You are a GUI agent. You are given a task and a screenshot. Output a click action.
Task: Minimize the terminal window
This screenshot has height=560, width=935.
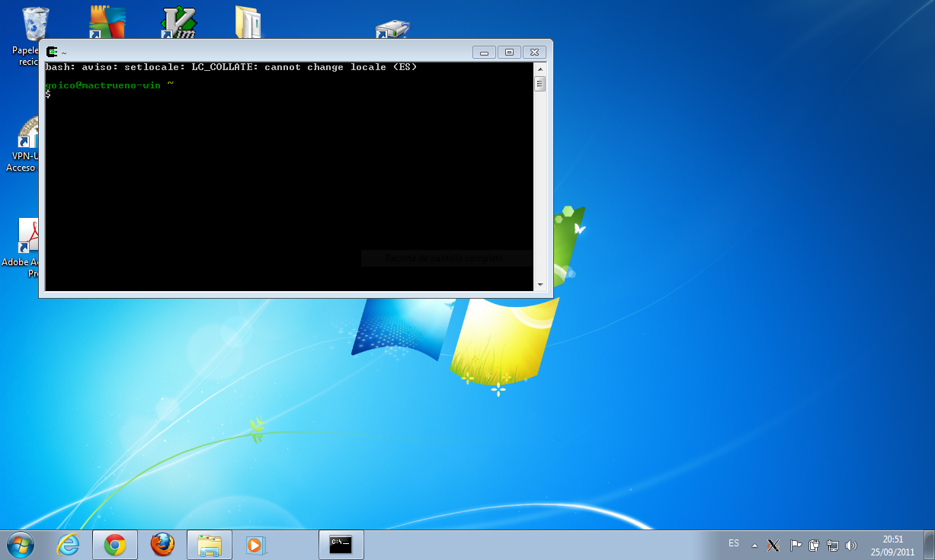point(484,53)
